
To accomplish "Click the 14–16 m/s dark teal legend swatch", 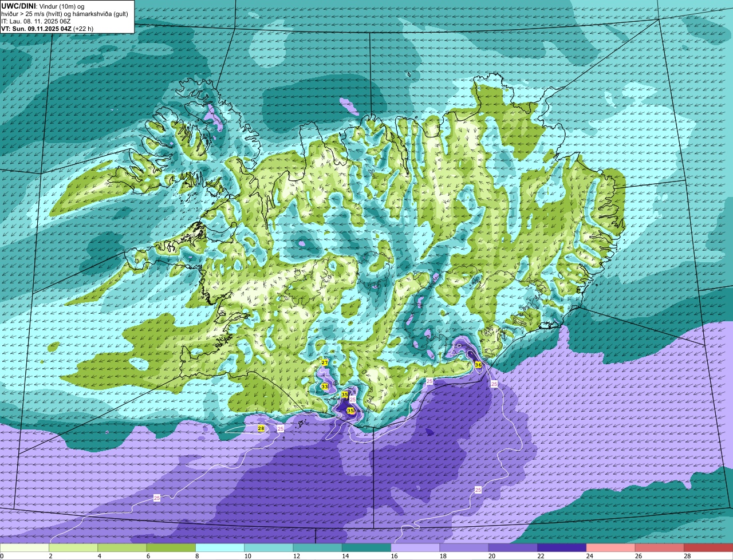I will (x=366, y=547).
